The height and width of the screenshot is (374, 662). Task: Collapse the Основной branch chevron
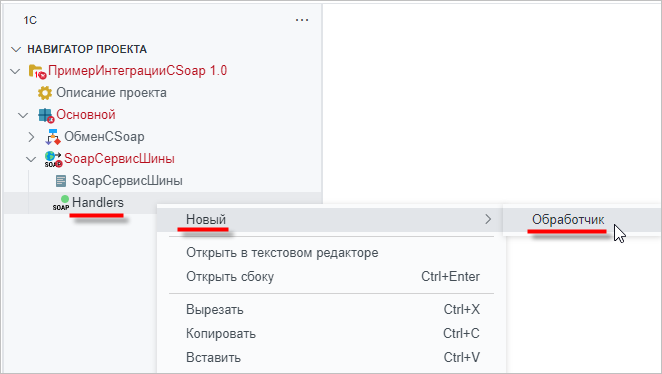point(23,115)
